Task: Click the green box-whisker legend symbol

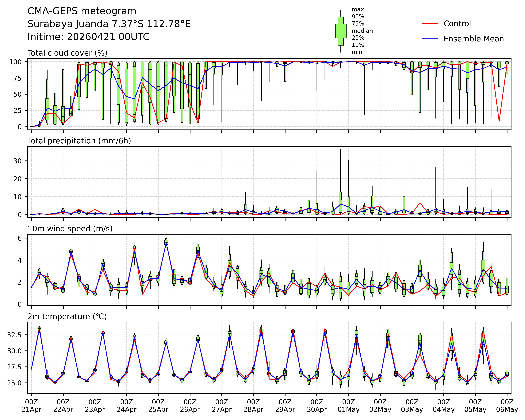Action: coord(340,31)
